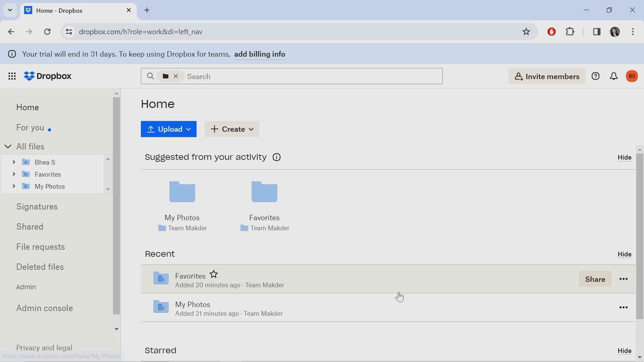644x362 pixels.
Task: Click the BS account avatar
Action: (x=632, y=76)
